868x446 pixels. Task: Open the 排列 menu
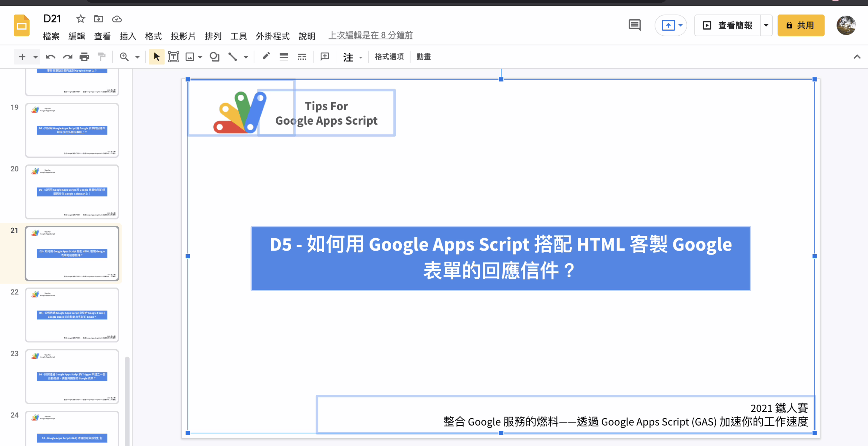pyautogui.click(x=213, y=36)
